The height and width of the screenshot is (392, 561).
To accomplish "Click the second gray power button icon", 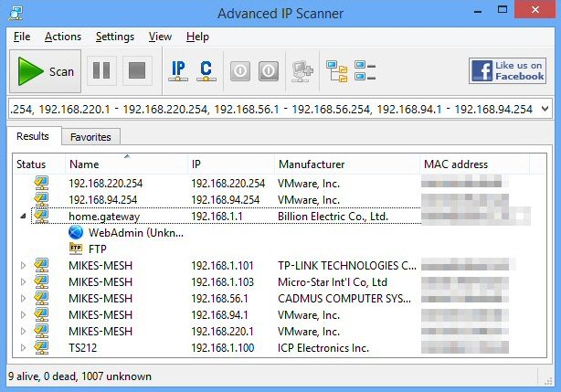I will pos(269,71).
